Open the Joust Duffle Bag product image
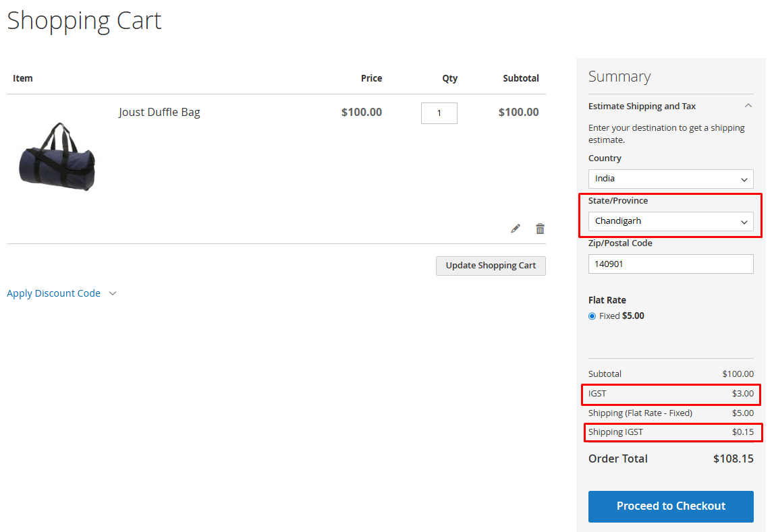This screenshot has width=774, height=532. [57, 157]
